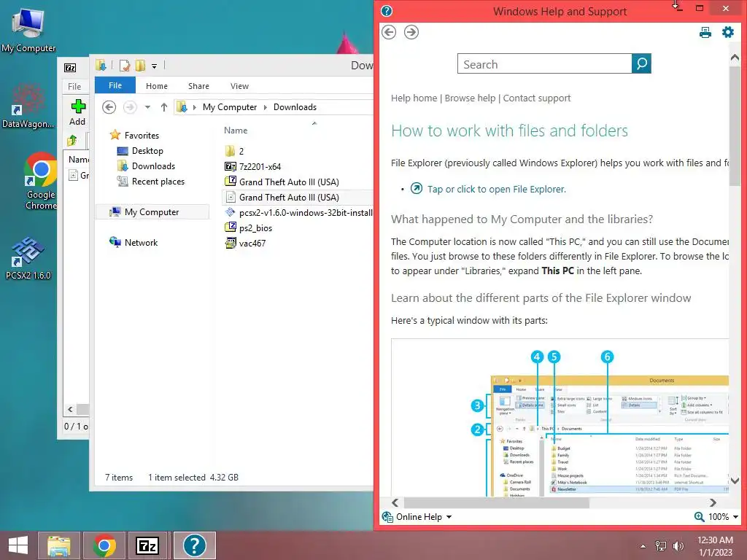Image resolution: width=747 pixels, height=560 pixels.
Task: Select My Computer in navigation pane
Action: pos(152,212)
